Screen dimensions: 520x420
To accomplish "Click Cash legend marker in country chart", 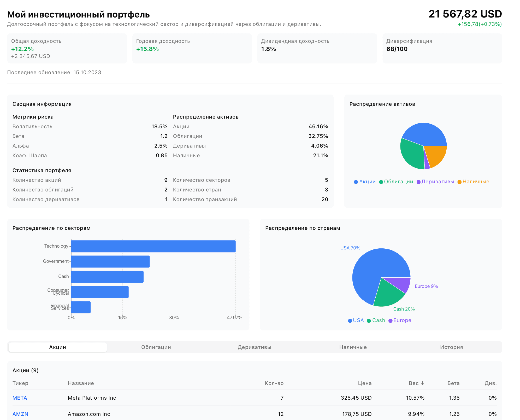I will [369, 321].
